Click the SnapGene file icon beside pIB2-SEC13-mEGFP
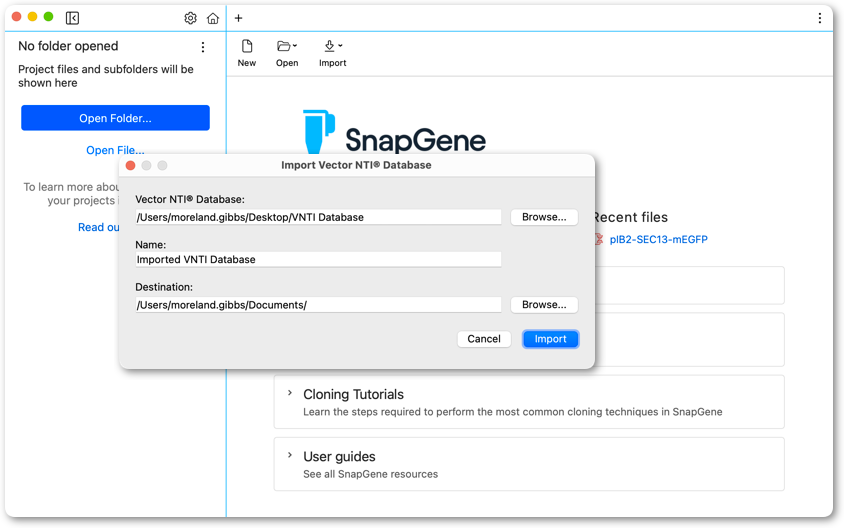The width and height of the screenshot is (844, 528). (598, 239)
